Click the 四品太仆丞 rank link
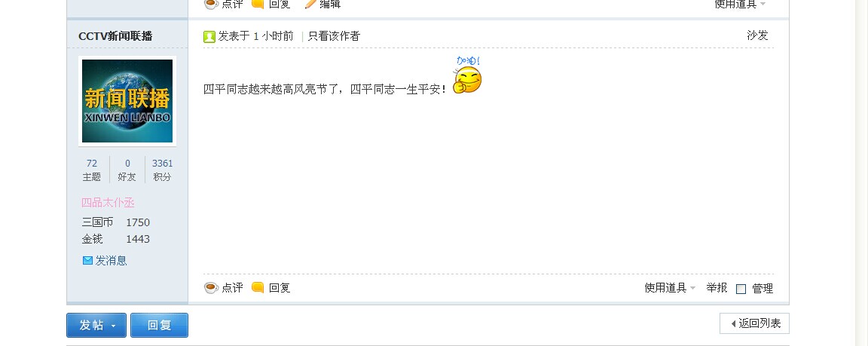This screenshot has height=346, width=868. click(108, 203)
